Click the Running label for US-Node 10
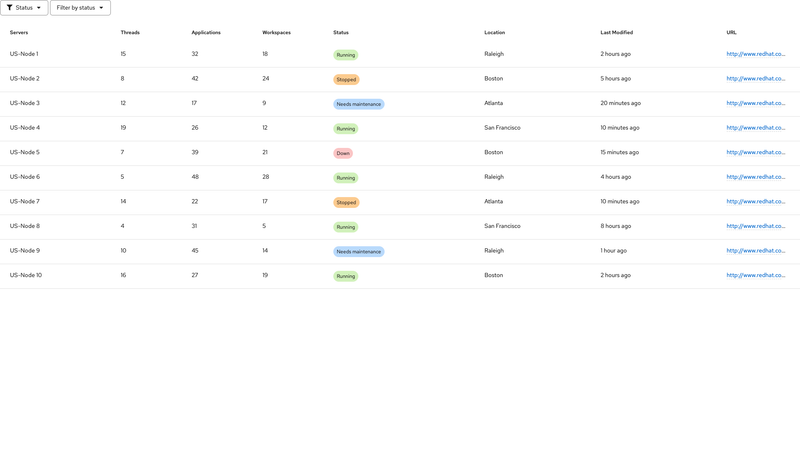This screenshot has width=800, height=450. pos(345,276)
